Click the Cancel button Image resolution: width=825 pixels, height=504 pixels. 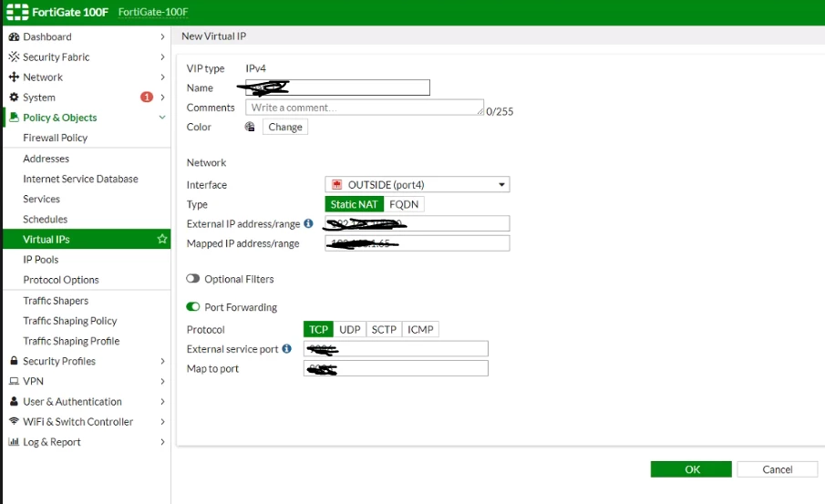[x=777, y=469]
